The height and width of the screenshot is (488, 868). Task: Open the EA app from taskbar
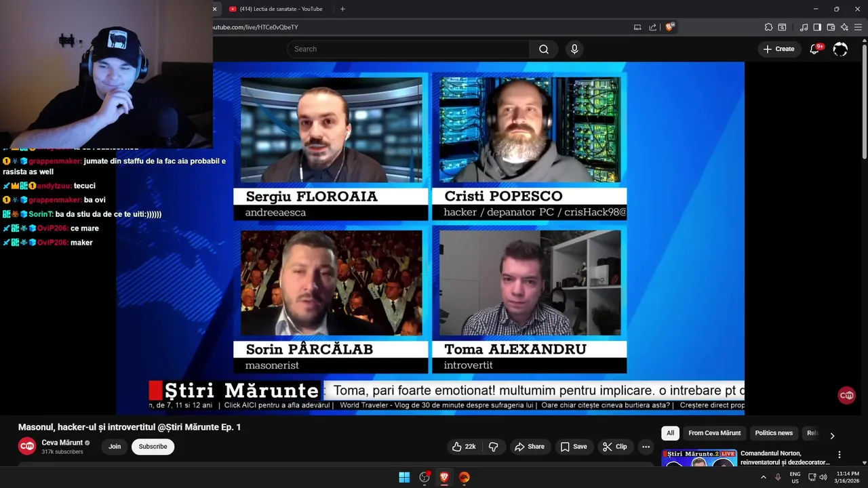click(464, 477)
